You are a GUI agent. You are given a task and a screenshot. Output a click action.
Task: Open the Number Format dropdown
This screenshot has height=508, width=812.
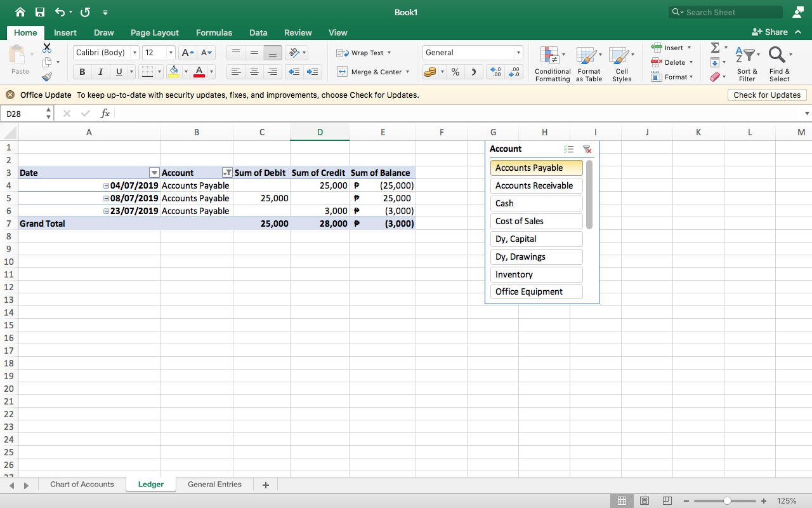[x=518, y=53]
